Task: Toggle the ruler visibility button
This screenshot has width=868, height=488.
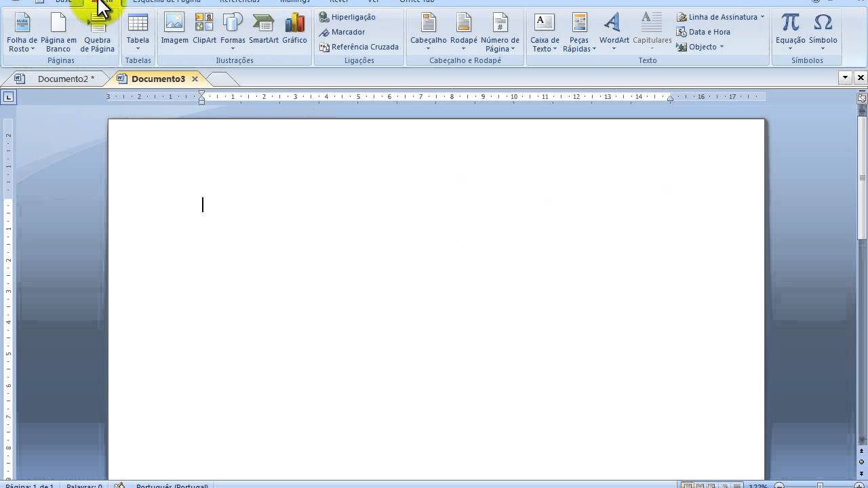Action: (x=862, y=98)
